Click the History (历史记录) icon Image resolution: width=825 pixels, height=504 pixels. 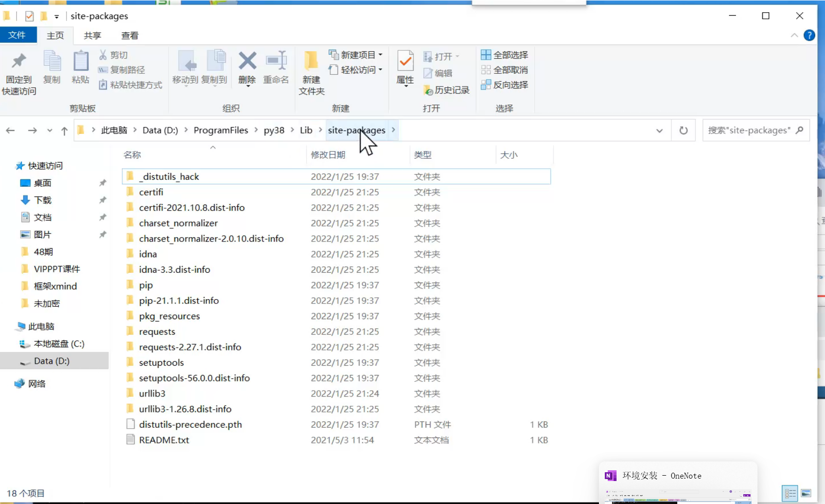click(447, 90)
